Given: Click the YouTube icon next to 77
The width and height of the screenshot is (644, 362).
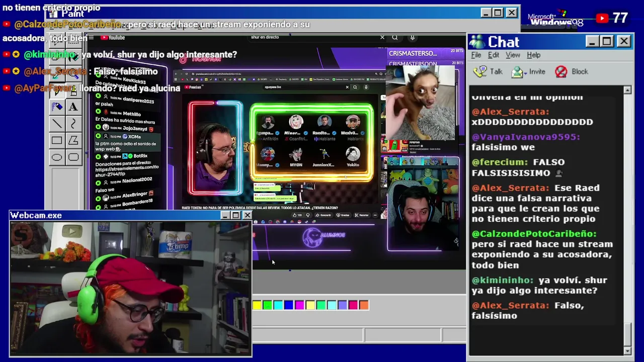Looking at the screenshot, I should [602, 19].
